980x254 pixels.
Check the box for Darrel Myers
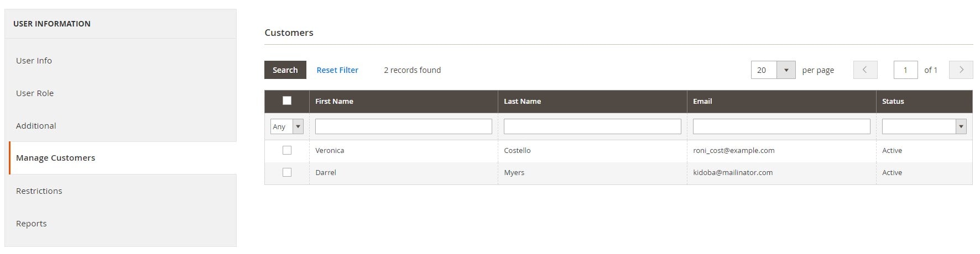click(287, 172)
